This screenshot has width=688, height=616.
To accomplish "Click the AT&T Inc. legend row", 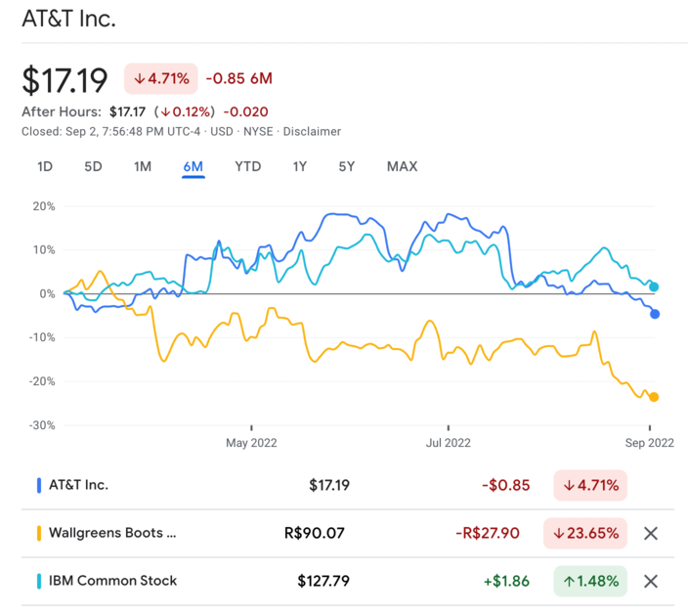I will (x=348, y=485).
